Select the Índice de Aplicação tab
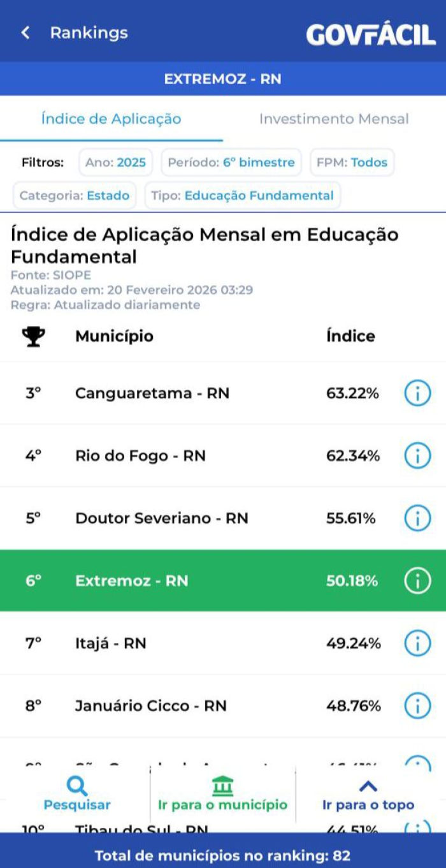Viewport: 446px width, 868px height. coord(111,119)
